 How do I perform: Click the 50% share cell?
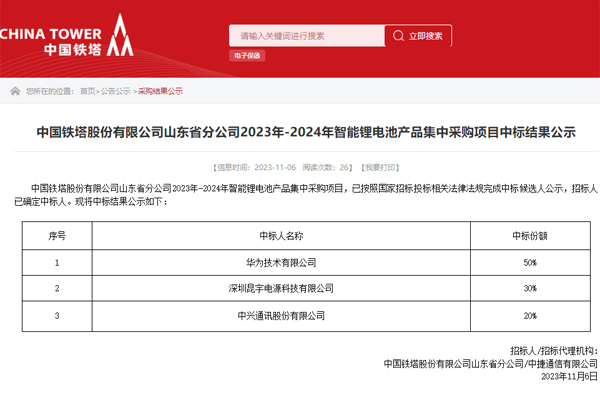coord(529,262)
